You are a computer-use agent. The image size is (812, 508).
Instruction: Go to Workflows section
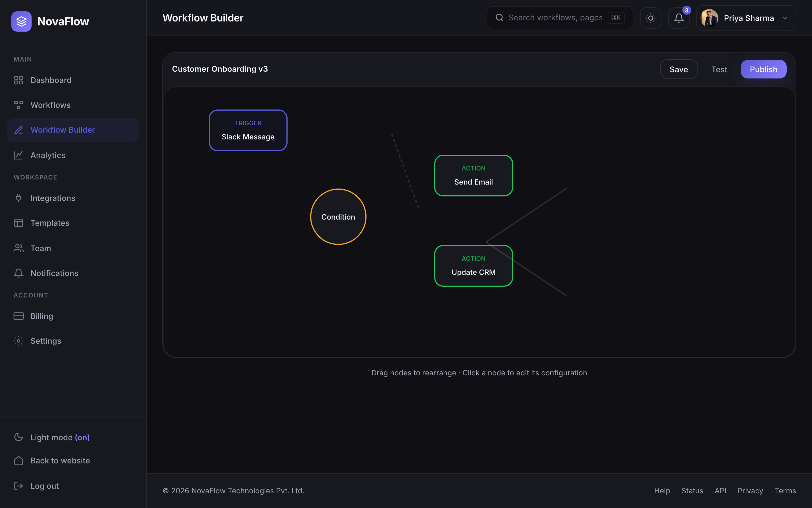pos(73,105)
